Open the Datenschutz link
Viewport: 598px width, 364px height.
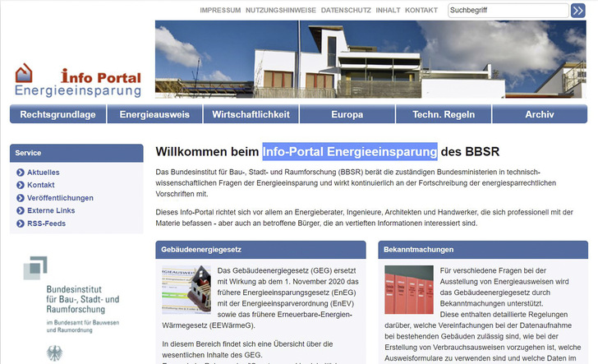click(346, 11)
